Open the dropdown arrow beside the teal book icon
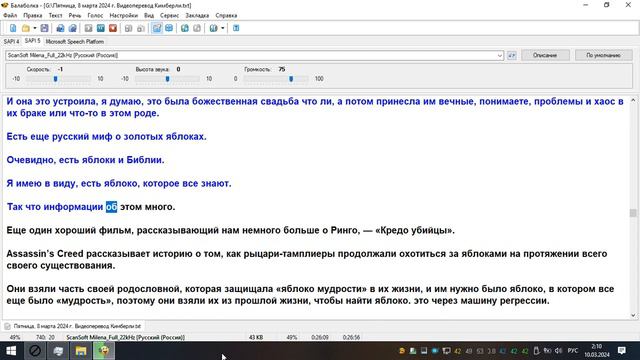The image size is (640, 360). (222, 28)
